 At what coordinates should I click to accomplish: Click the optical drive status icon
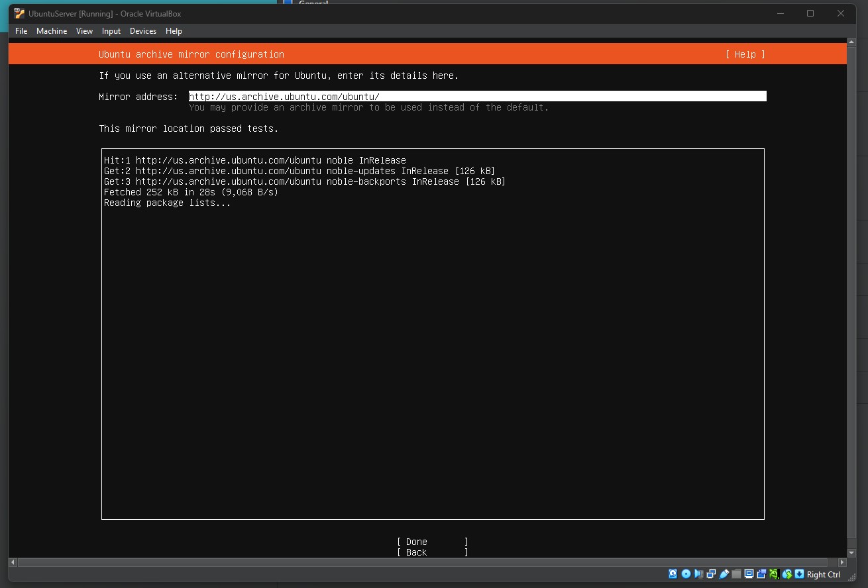(686, 574)
